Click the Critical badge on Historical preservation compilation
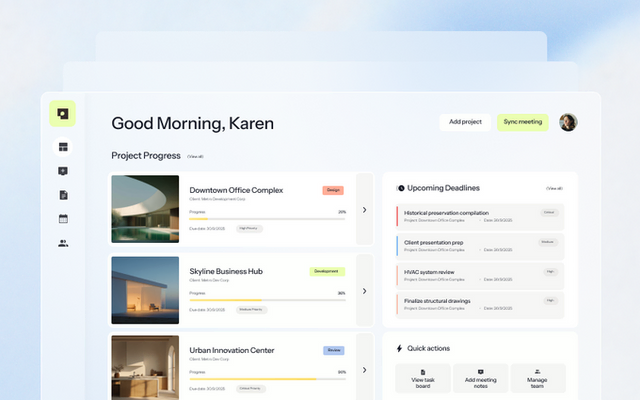This screenshot has height=400, width=640. point(549,213)
